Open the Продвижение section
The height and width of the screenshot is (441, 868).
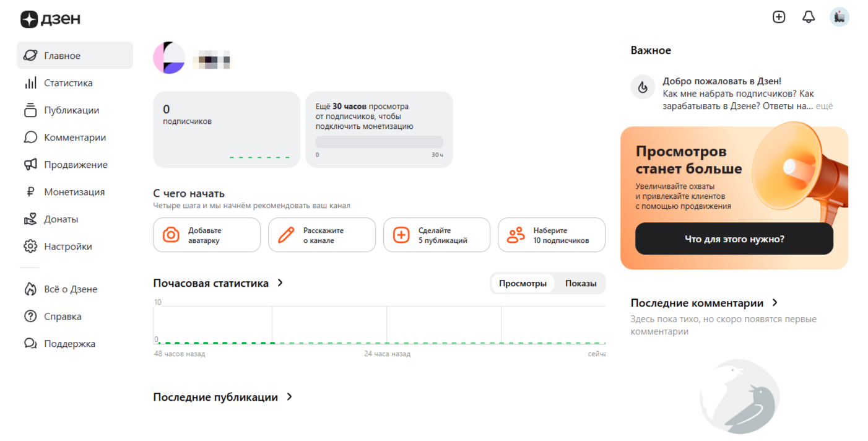point(75,165)
